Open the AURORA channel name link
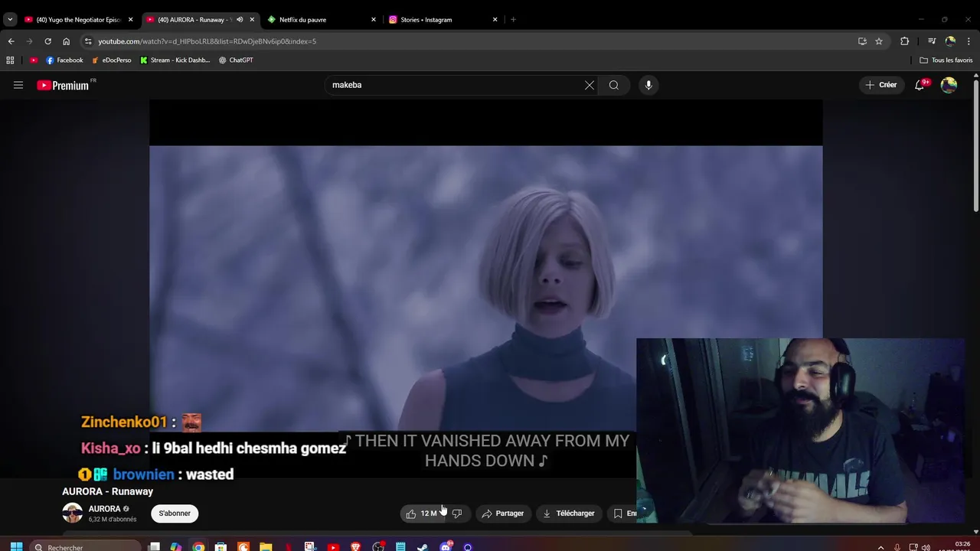 pyautogui.click(x=104, y=509)
